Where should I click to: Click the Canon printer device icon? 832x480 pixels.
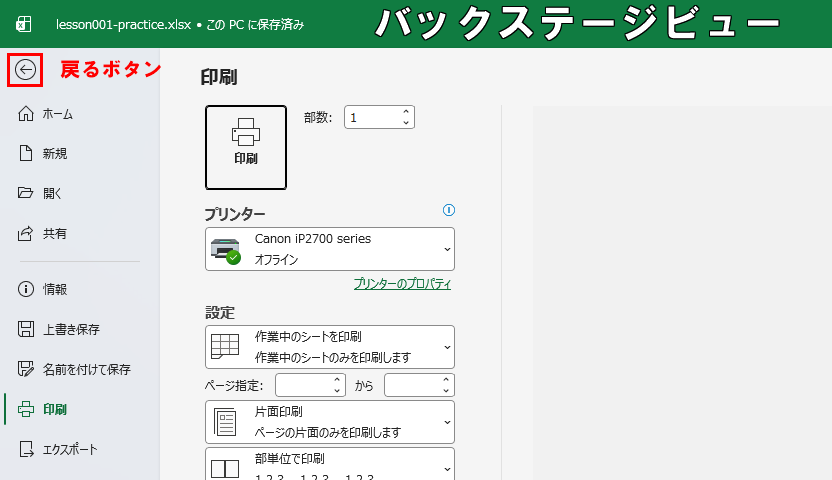tap(226, 250)
